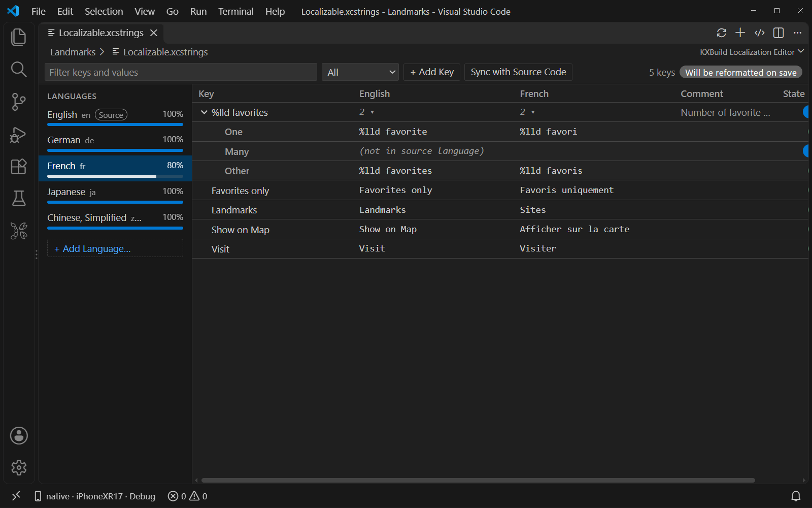
Task: Select Chinese, Simplified language entry
Action: click(x=115, y=220)
